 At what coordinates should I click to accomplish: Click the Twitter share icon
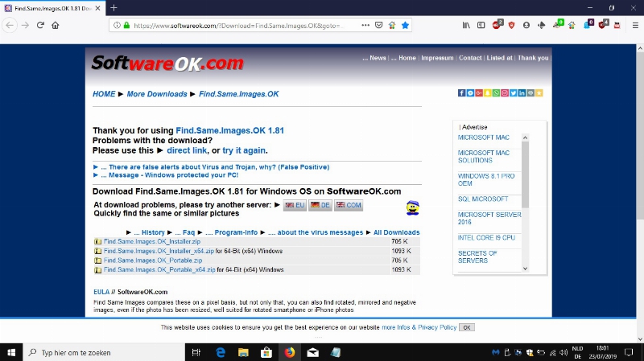(x=514, y=93)
